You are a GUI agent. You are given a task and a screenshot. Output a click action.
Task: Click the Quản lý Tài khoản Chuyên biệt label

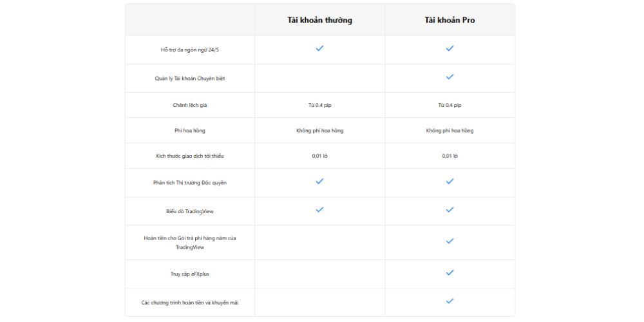(x=190, y=78)
